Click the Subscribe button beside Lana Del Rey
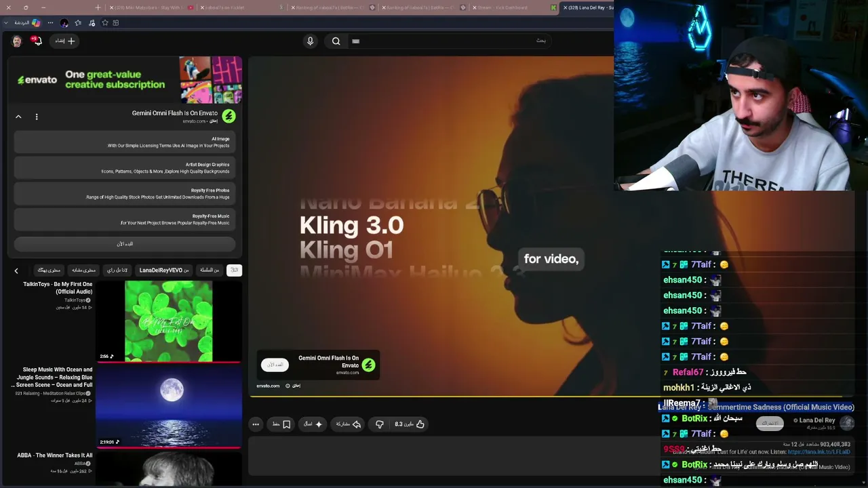 coord(770,424)
